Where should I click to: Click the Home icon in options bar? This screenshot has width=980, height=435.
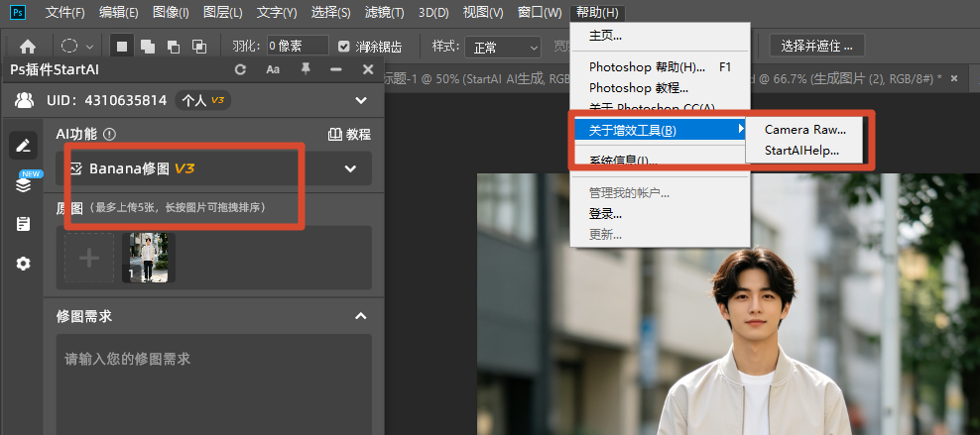(x=27, y=47)
